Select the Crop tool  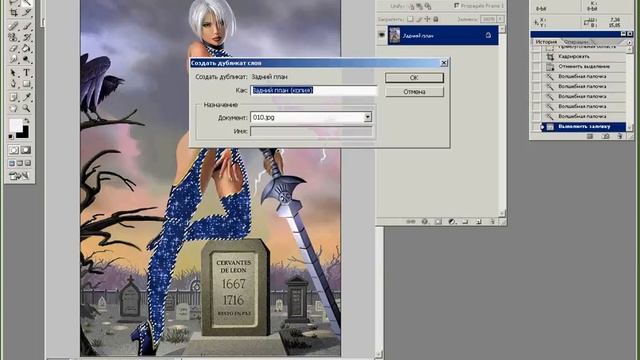click(14, 13)
